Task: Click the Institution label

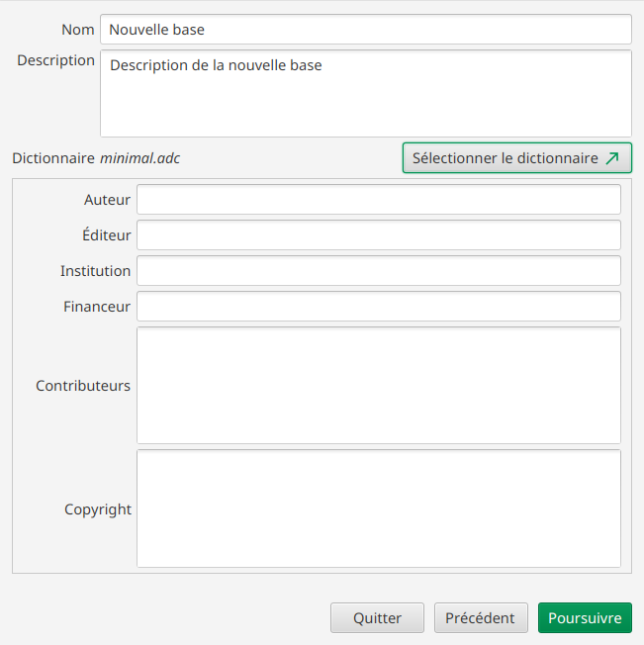Action: [x=95, y=271]
